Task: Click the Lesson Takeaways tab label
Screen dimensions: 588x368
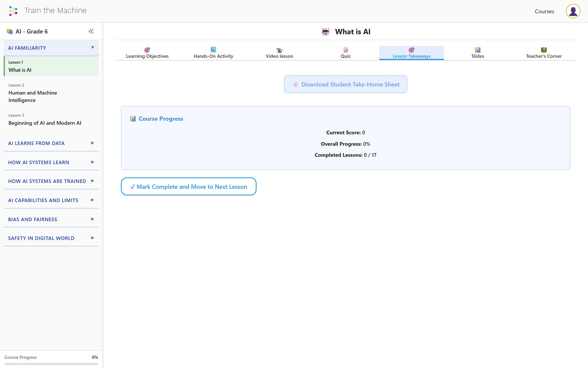Action: 412,56
